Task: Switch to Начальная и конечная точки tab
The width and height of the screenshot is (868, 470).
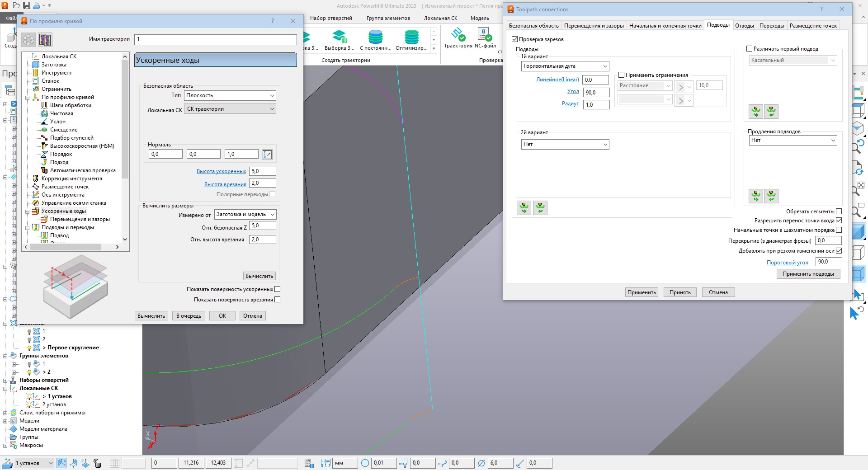Action: coord(665,26)
